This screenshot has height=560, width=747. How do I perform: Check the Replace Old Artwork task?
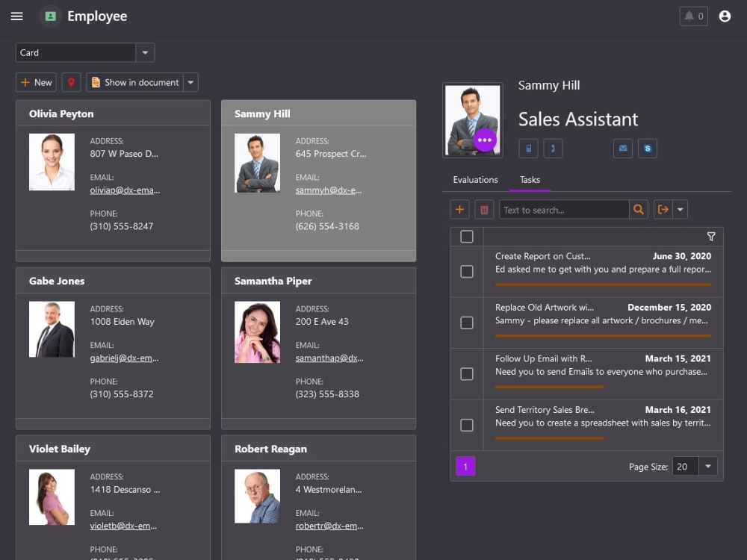pyautogui.click(x=467, y=323)
